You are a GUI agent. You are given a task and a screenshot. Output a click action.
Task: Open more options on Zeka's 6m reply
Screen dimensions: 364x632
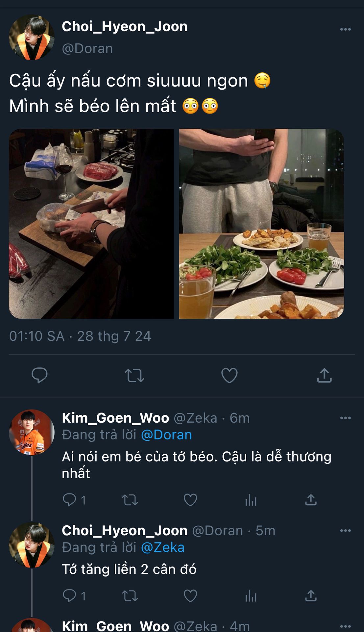pyautogui.click(x=345, y=418)
